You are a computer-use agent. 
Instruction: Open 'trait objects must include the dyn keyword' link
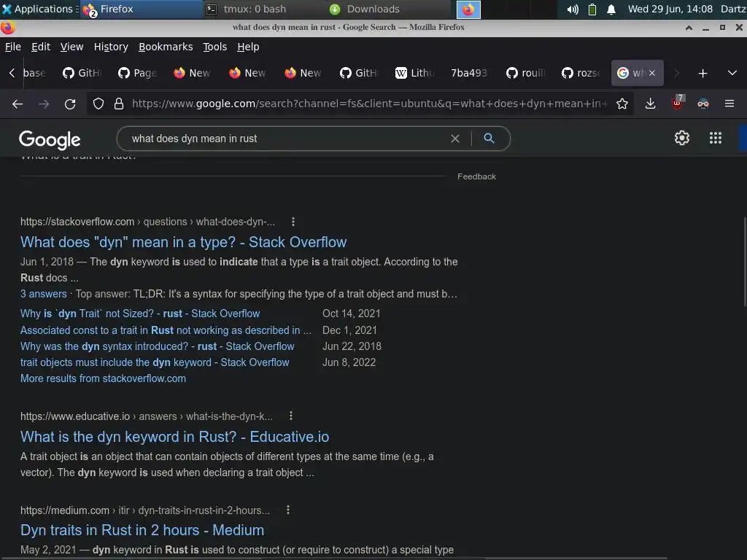(155, 362)
